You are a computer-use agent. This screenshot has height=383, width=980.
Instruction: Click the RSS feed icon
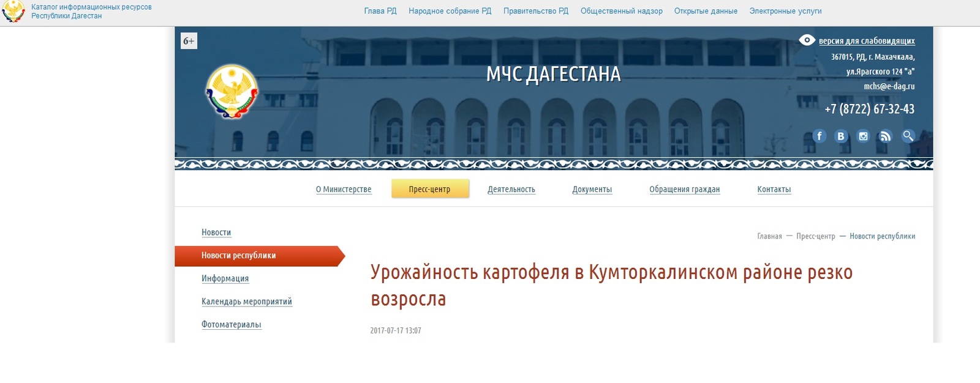[885, 136]
